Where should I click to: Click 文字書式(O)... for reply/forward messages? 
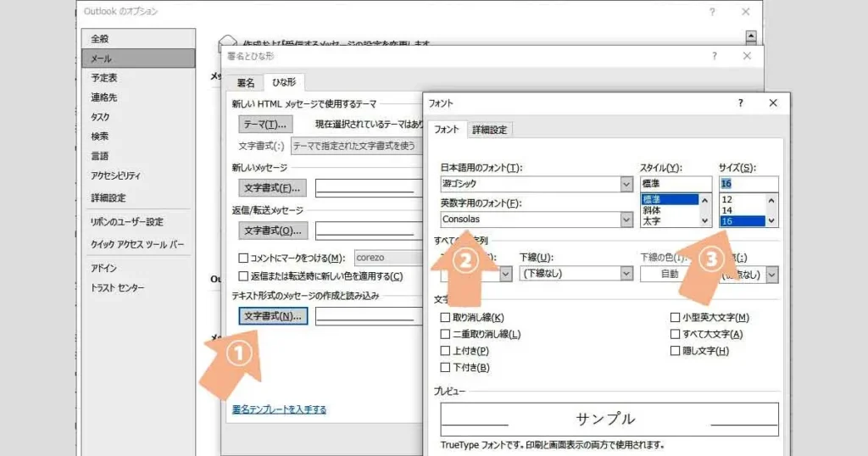tap(272, 231)
